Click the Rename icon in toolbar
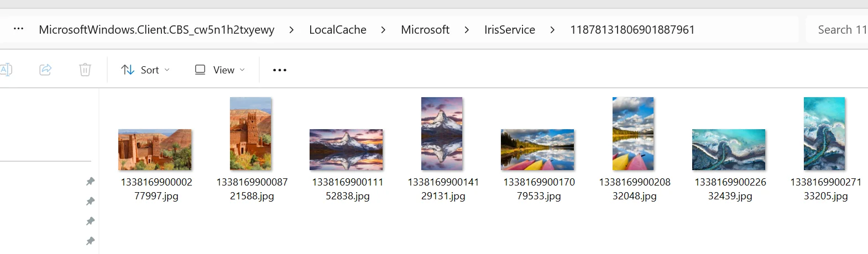This screenshot has width=868, height=254. (x=6, y=70)
